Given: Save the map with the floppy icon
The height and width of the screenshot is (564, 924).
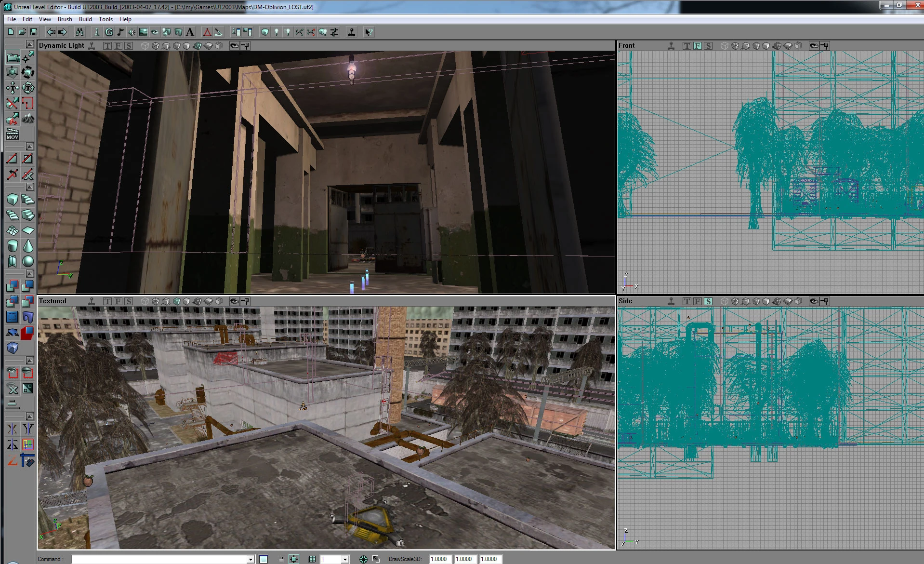Looking at the screenshot, I should tap(34, 32).
